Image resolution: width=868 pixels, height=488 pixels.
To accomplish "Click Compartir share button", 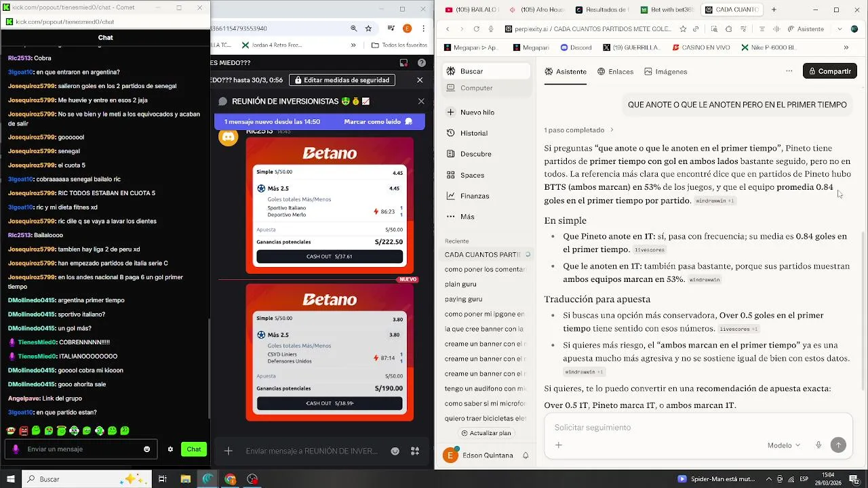I will (x=829, y=71).
